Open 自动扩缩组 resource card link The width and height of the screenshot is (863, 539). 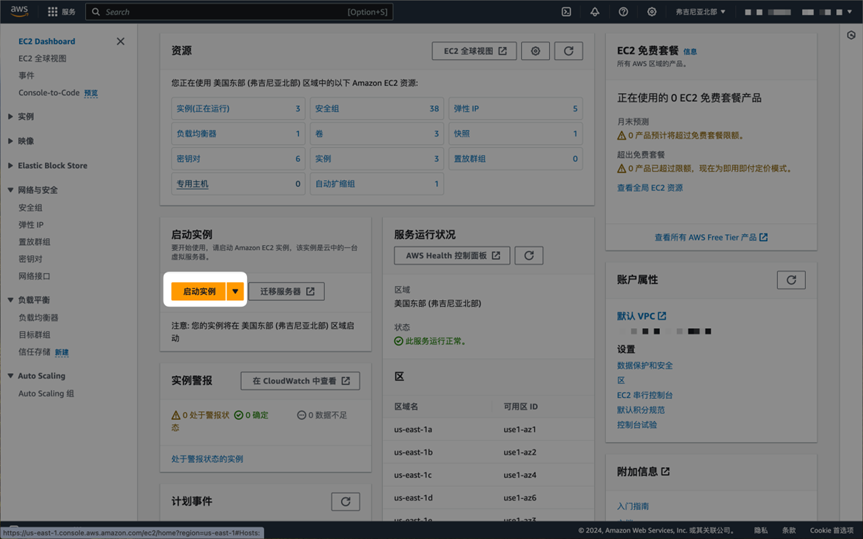tap(335, 184)
